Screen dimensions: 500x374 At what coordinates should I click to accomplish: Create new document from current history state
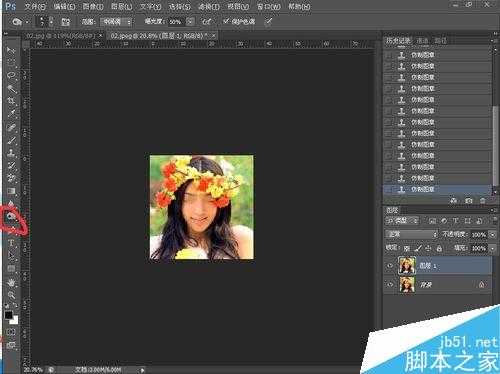click(454, 201)
